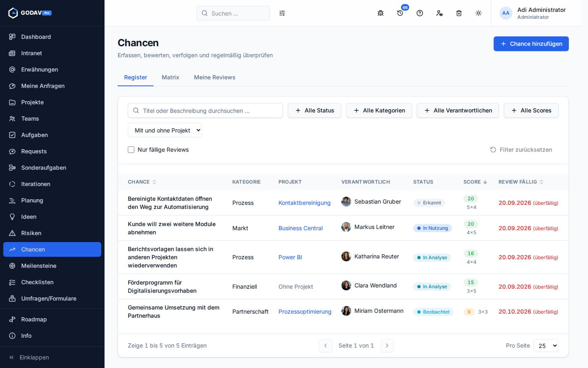Open the Mit und ohne Projekt dropdown
This screenshot has width=588, height=368.
[165, 130]
